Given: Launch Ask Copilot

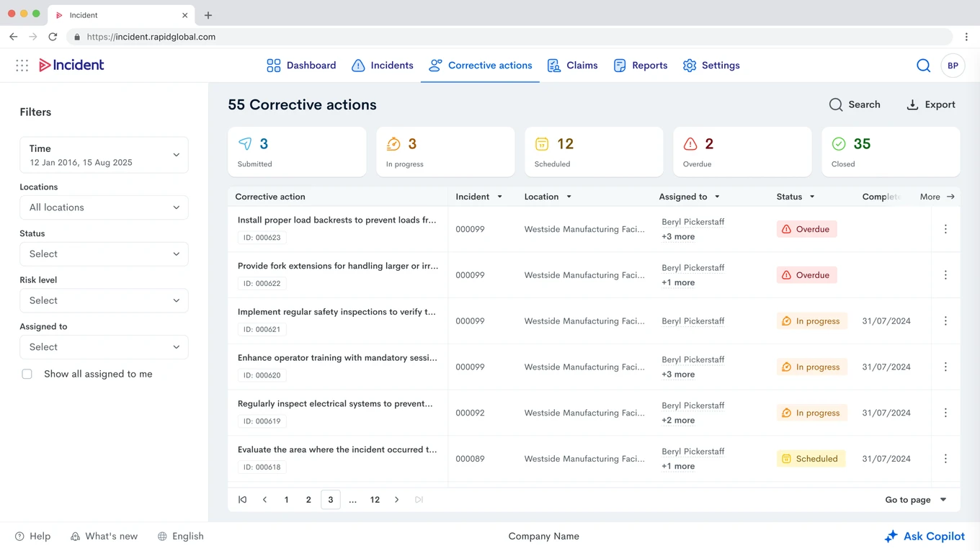Looking at the screenshot, I should click(x=925, y=537).
